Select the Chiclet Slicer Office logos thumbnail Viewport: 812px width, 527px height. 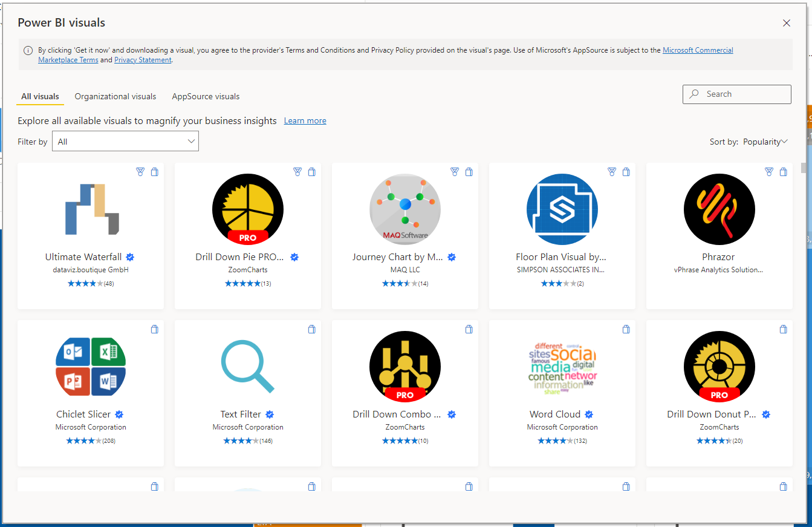[x=91, y=367]
